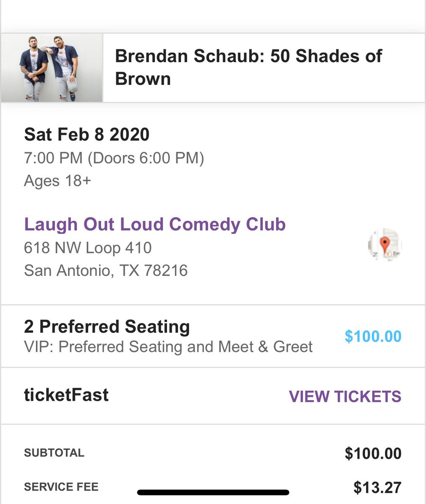
Task: Select the 2 Preferred Seating heading
Action: (107, 327)
